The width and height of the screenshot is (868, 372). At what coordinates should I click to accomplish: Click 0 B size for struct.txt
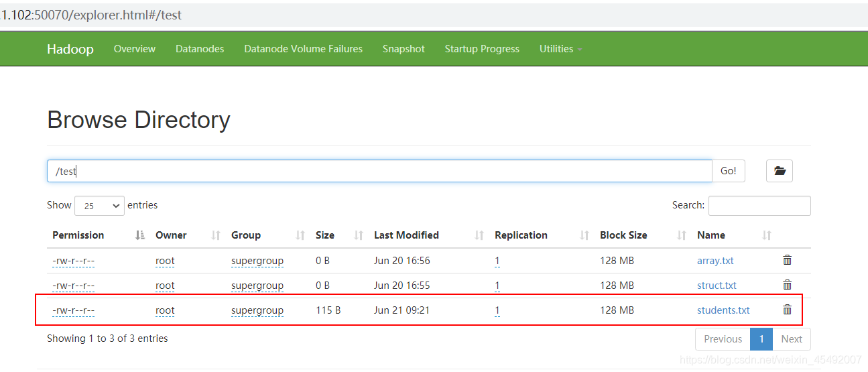322,286
